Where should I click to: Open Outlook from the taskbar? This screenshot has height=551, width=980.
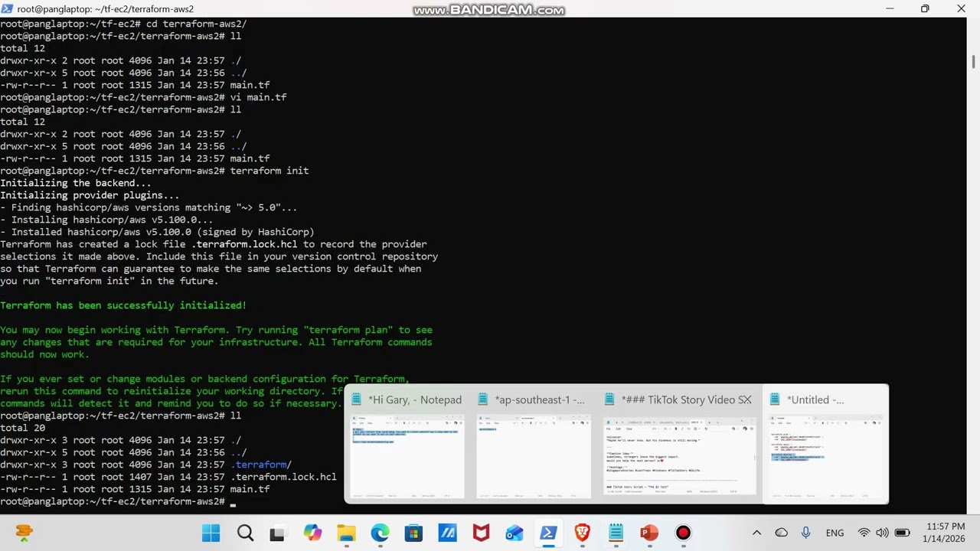click(514, 533)
